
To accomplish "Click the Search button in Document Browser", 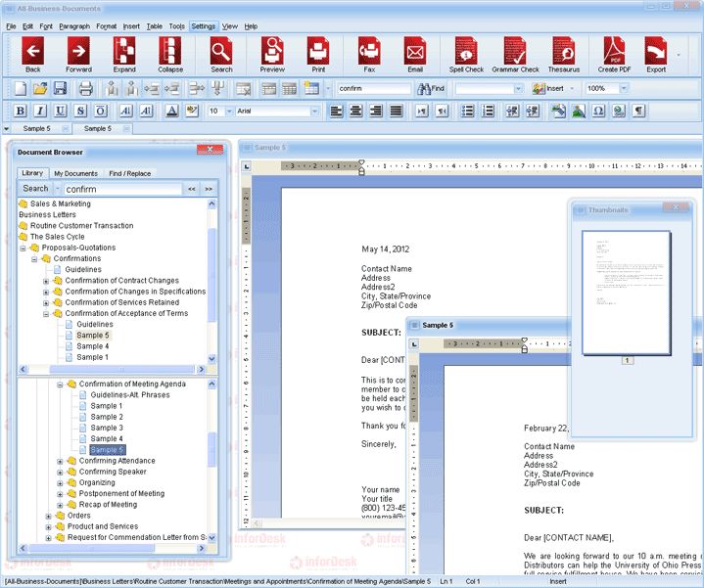I will click(35, 189).
